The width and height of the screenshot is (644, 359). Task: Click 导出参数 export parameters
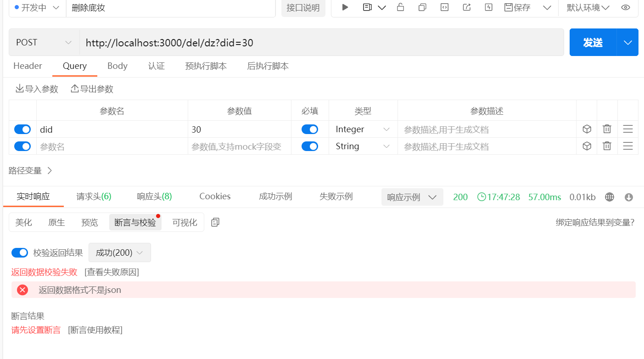(92, 89)
